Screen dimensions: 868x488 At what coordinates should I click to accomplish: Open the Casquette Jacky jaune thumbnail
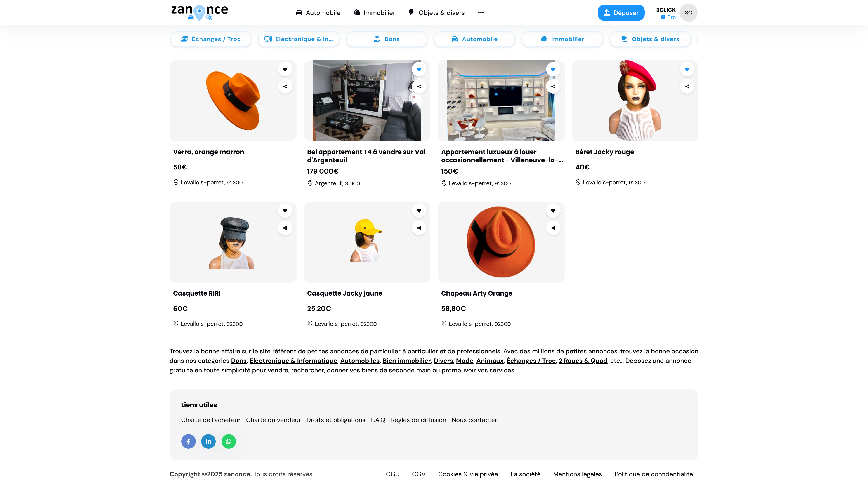click(367, 242)
